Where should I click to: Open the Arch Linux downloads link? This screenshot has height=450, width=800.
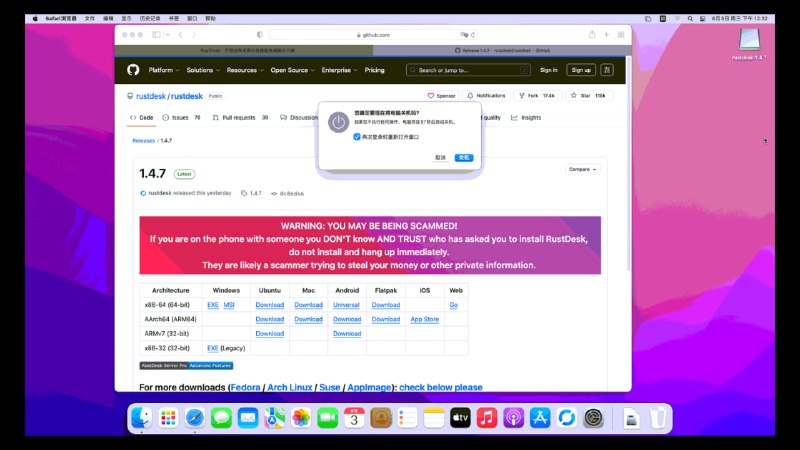[x=290, y=387]
